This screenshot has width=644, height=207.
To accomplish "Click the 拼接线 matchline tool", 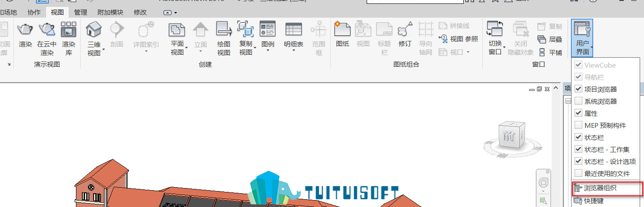I will 454,26.
